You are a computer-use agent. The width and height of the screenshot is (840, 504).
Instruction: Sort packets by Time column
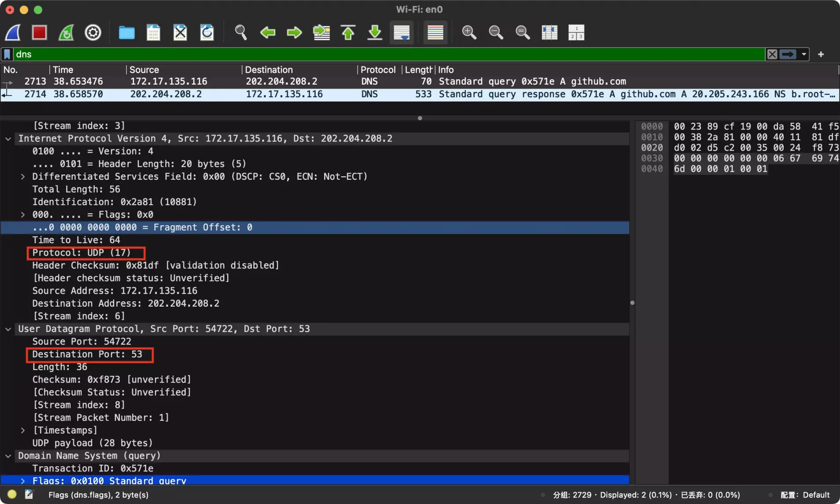tap(88, 70)
